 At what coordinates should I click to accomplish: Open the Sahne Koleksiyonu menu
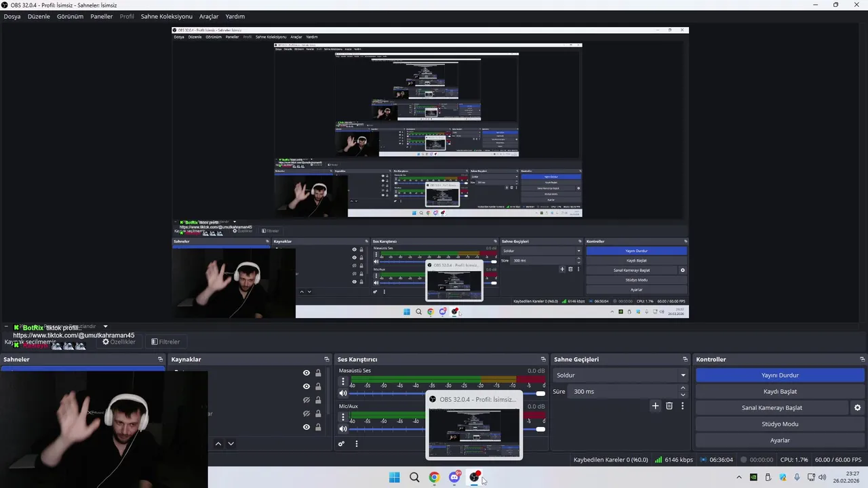167,16
